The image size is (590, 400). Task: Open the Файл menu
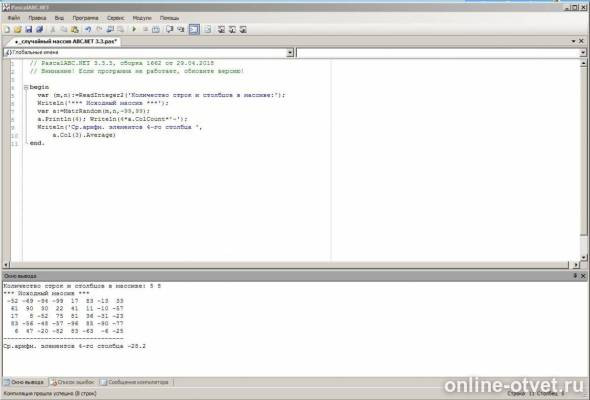click(14, 18)
